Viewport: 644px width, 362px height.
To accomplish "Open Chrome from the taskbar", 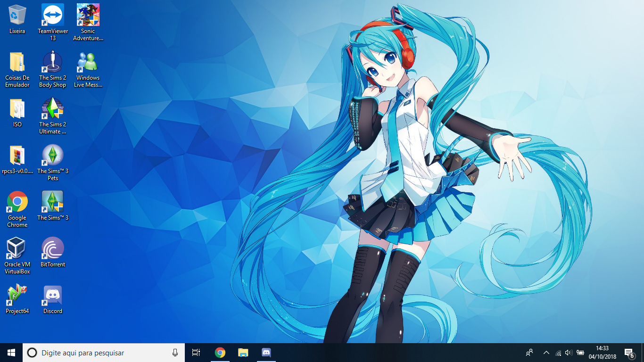I will 220,353.
